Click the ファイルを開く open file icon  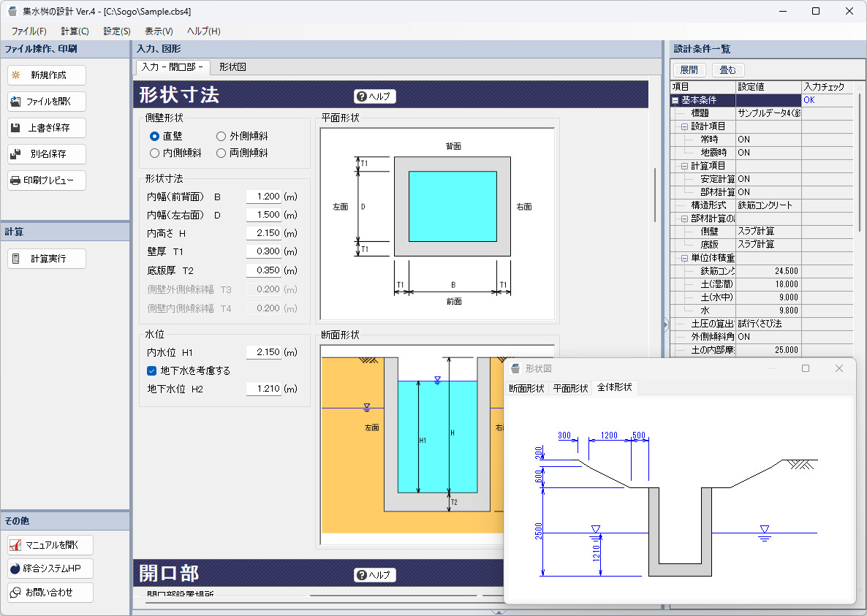[x=15, y=102]
